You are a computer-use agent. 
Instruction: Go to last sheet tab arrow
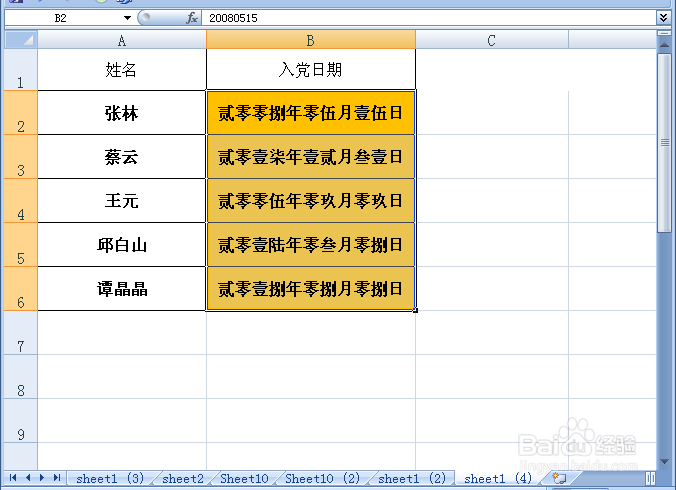coord(56,478)
